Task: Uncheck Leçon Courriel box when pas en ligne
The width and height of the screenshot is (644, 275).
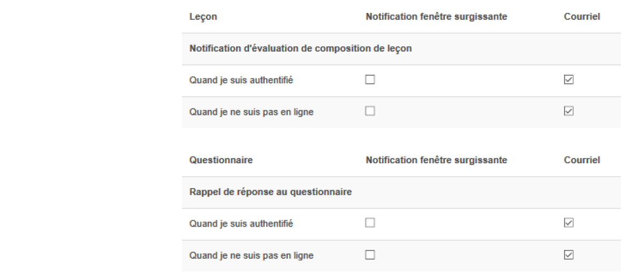Action: (x=569, y=111)
